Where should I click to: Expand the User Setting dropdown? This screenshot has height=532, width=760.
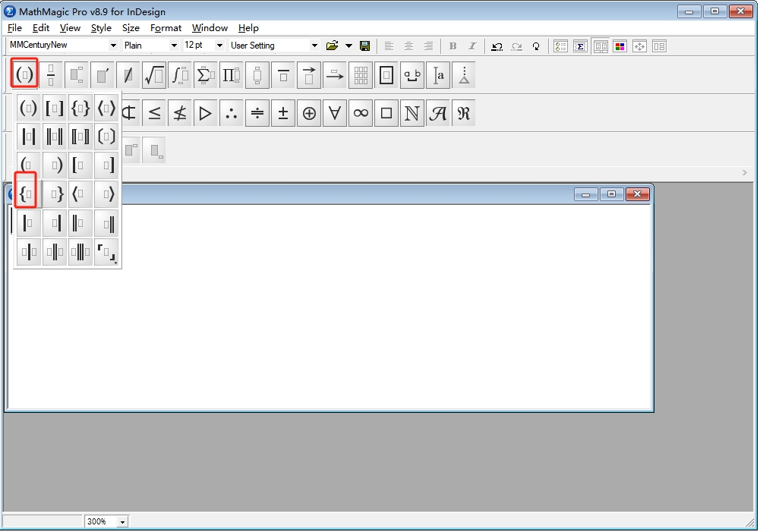(x=314, y=46)
